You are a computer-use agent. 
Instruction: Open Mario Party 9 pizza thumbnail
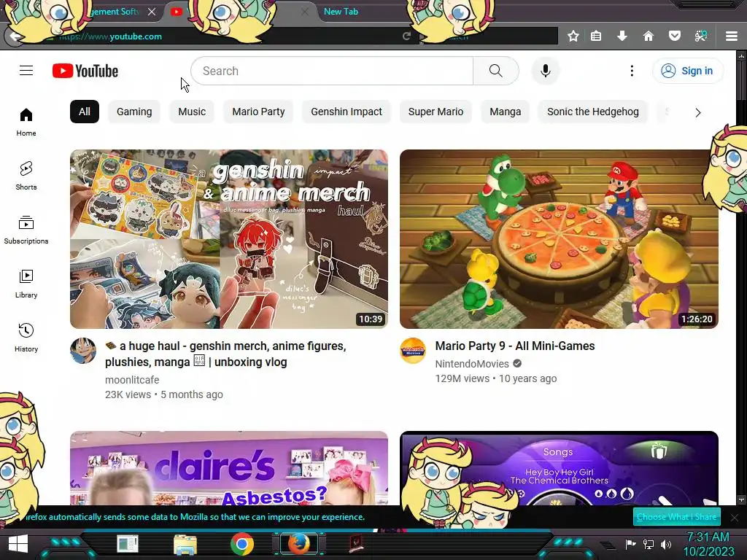(x=559, y=239)
